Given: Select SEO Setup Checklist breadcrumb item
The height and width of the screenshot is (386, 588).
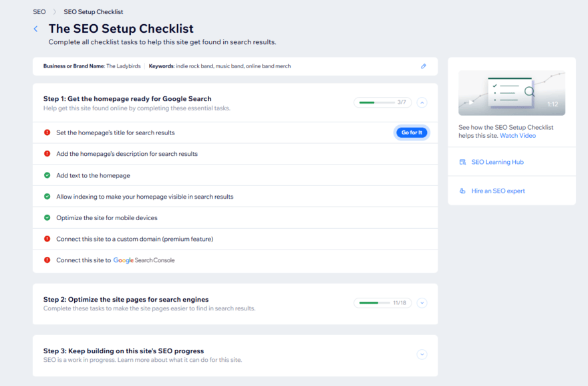Looking at the screenshot, I should coord(93,11).
